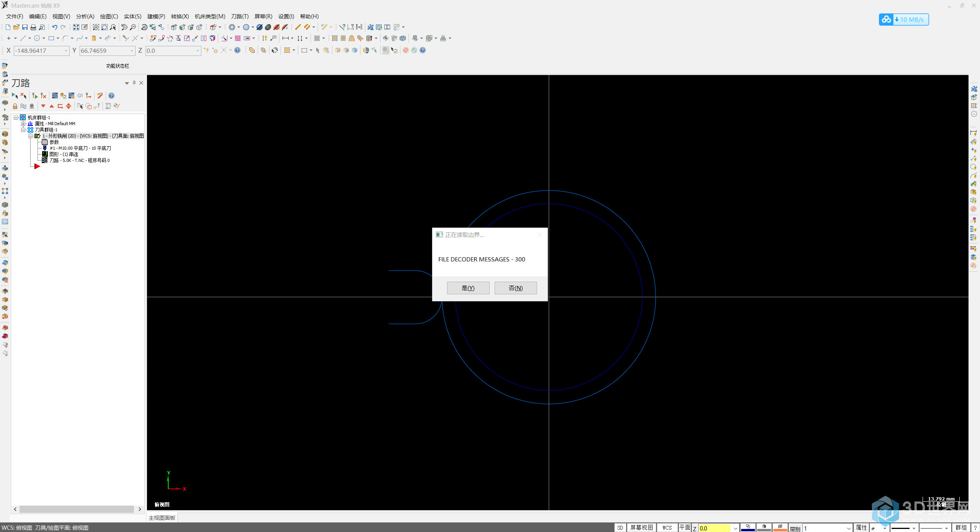Select the 参数 parameters item

click(x=54, y=142)
